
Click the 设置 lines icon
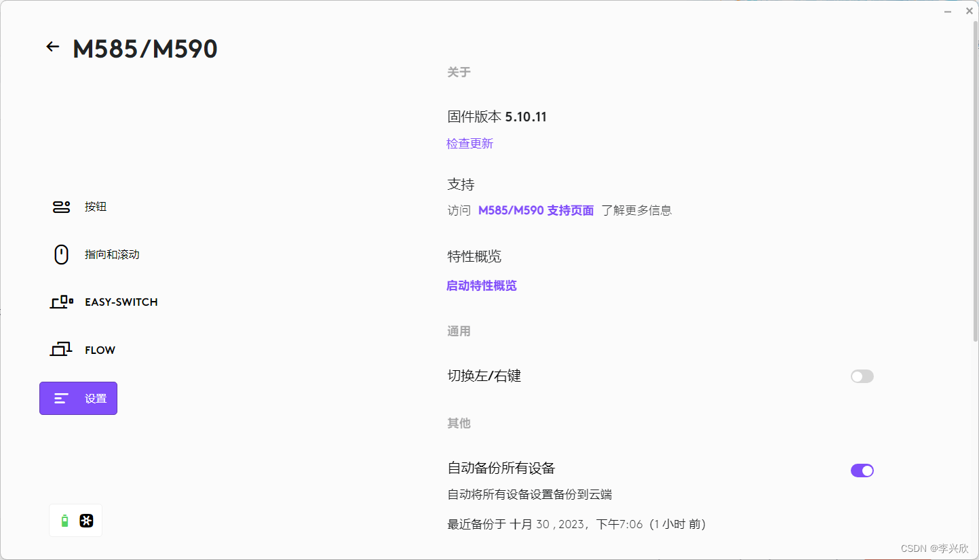pos(61,399)
